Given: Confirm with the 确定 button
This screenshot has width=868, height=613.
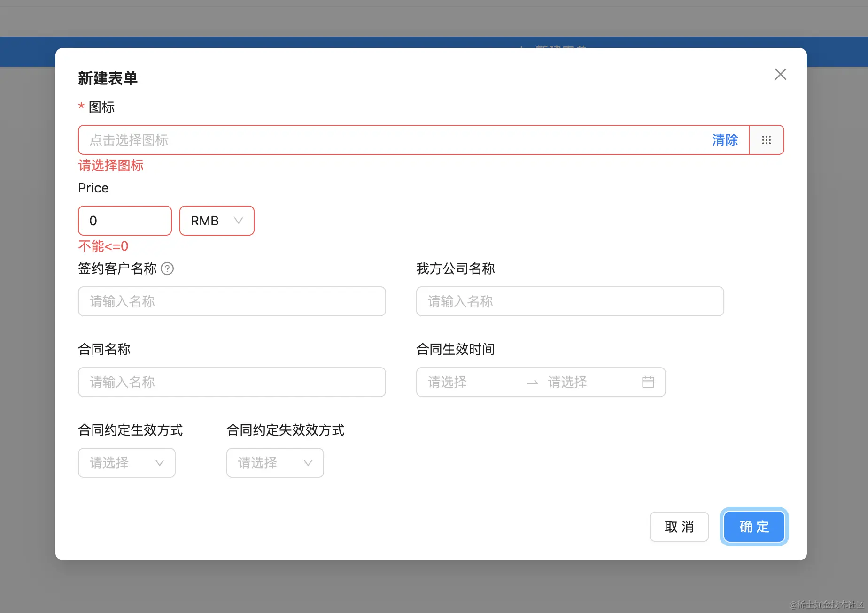Looking at the screenshot, I should (x=754, y=527).
